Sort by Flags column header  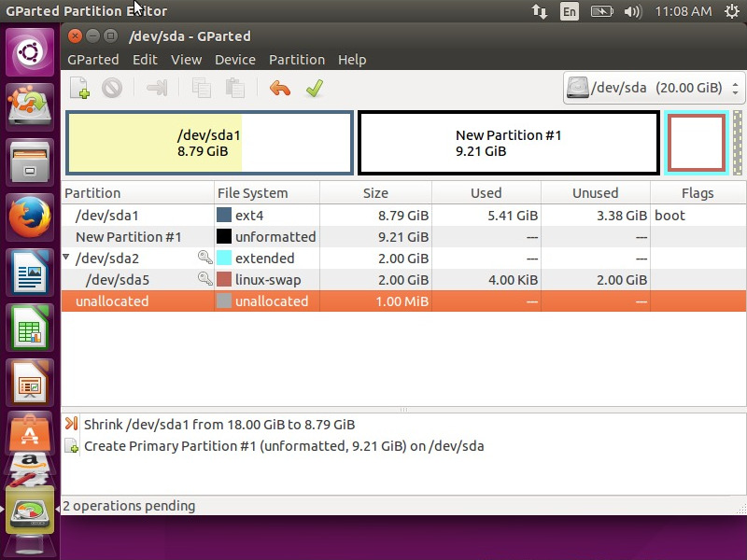tap(698, 193)
